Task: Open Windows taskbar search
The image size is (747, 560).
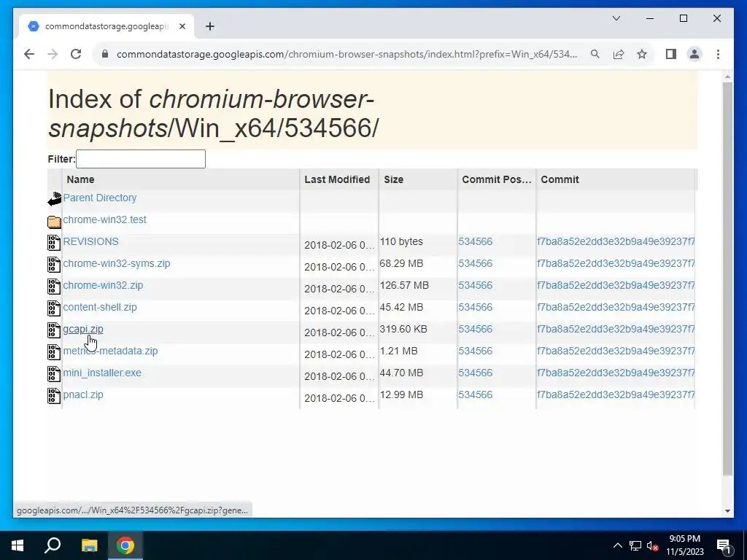Action: pos(53,545)
